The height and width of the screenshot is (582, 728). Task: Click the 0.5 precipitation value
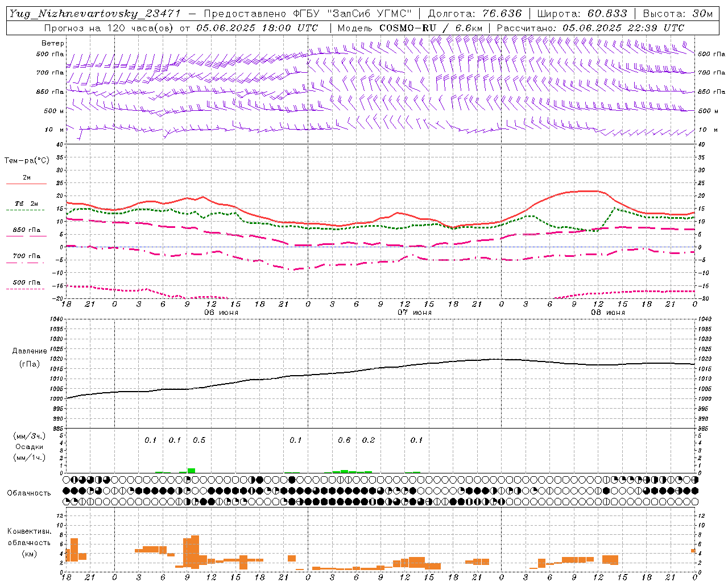(x=199, y=440)
